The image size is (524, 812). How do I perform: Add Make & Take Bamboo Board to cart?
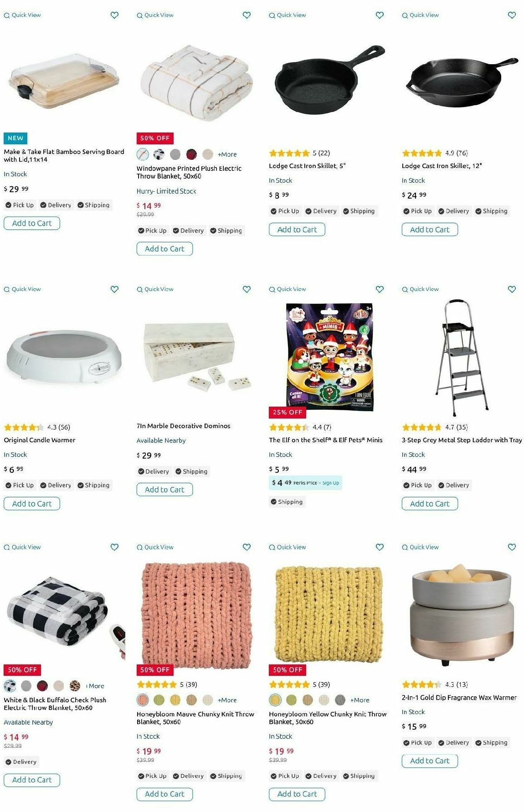click(x=32, y=223)
